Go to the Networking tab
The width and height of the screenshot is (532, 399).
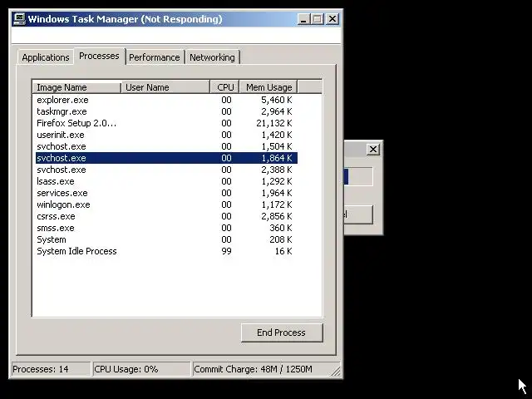point(212,57)
